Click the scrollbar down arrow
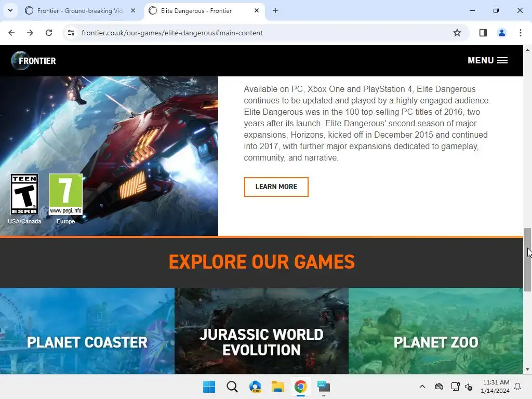Image resolution: width=532 pixels, height=399 pixels. [528, 369]
